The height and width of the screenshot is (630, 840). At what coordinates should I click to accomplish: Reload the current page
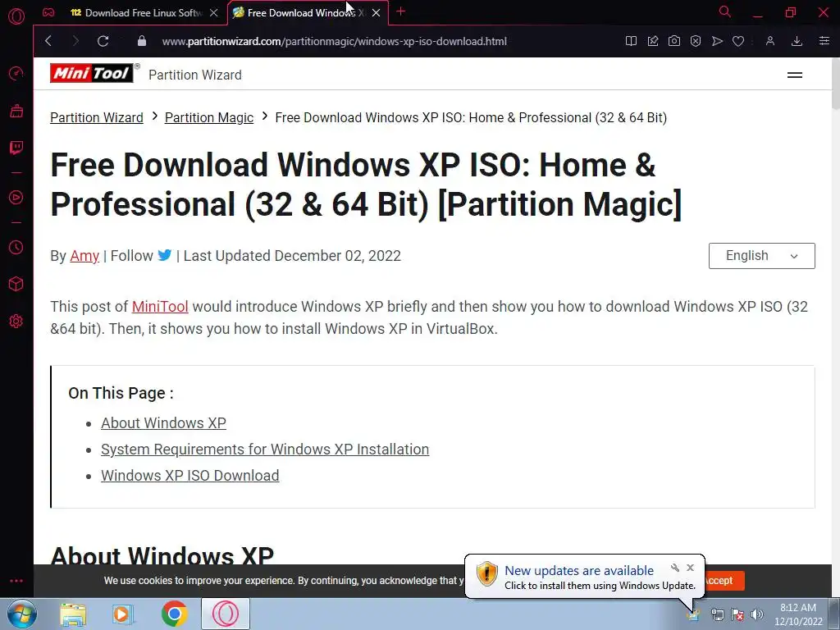pos(103,41)
